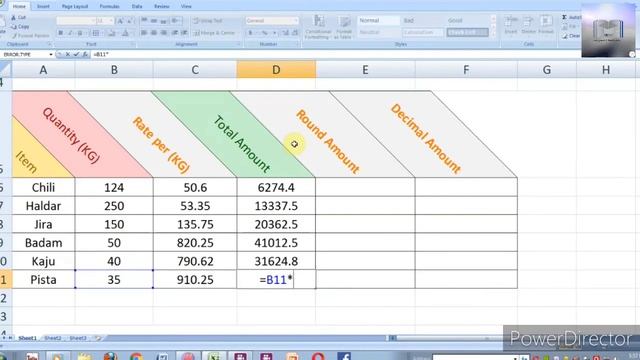The height and width of the screenshot is (360, 640).
Task: Align text right
Action: [163, 33]
